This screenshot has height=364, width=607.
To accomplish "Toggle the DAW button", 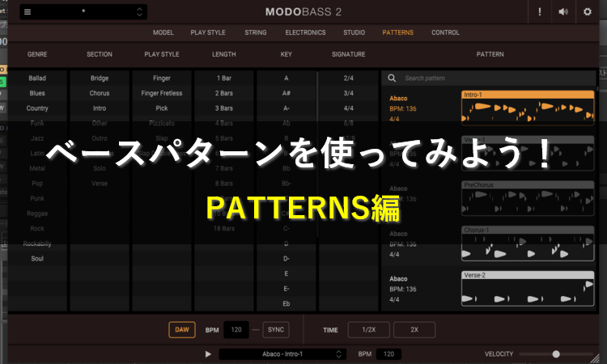I will [182, 329].
